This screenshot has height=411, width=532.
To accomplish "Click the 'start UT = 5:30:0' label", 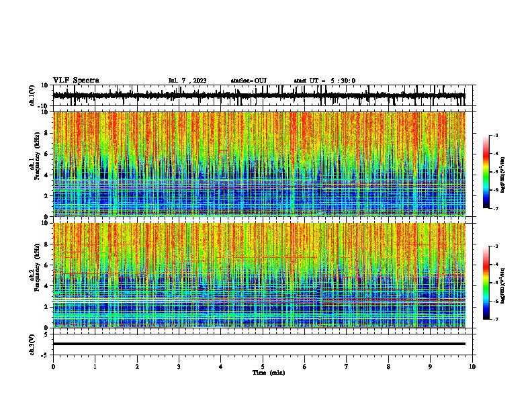I will (324, 81).
